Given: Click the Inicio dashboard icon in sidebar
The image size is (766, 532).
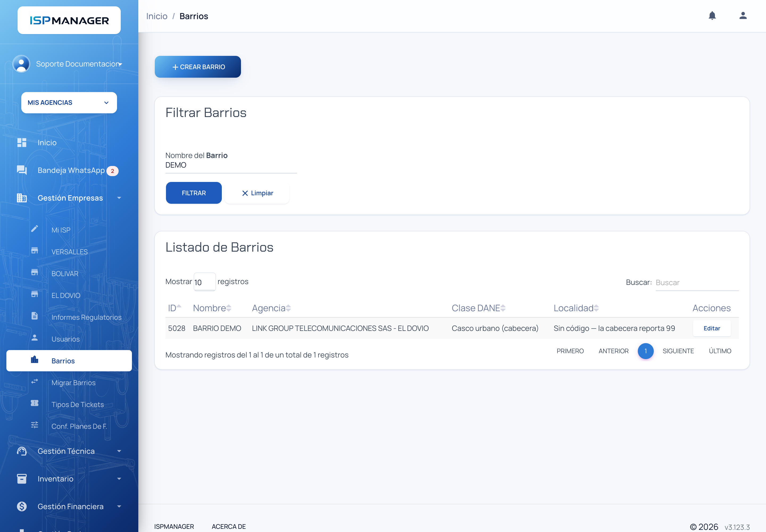Looking at the screenshot, I should click(x=22, y=143).
